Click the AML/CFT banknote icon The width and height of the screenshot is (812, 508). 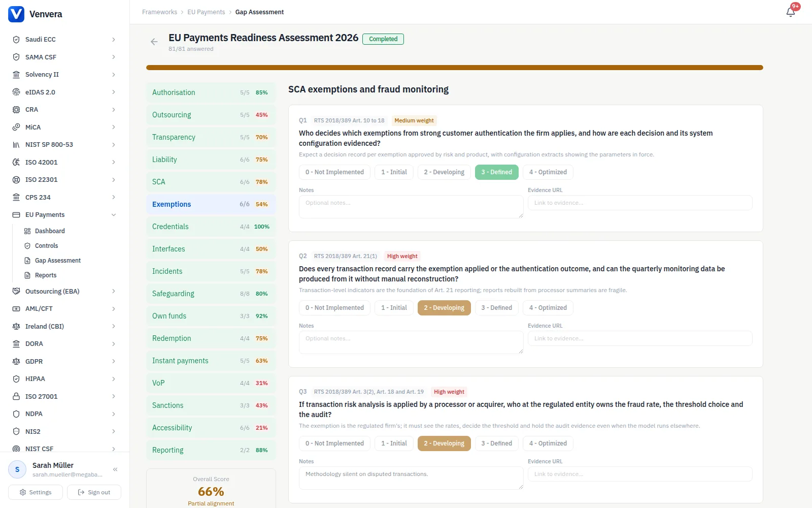(16, 309)
